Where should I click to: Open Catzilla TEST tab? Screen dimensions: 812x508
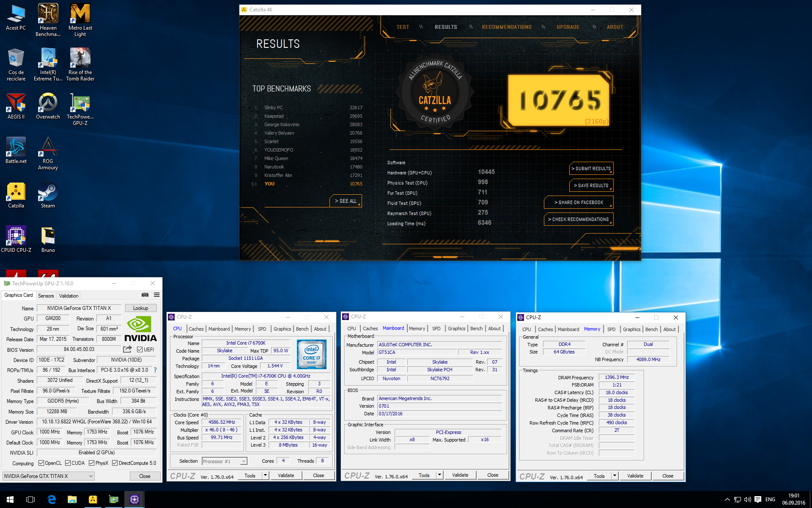tap(403, 27)
